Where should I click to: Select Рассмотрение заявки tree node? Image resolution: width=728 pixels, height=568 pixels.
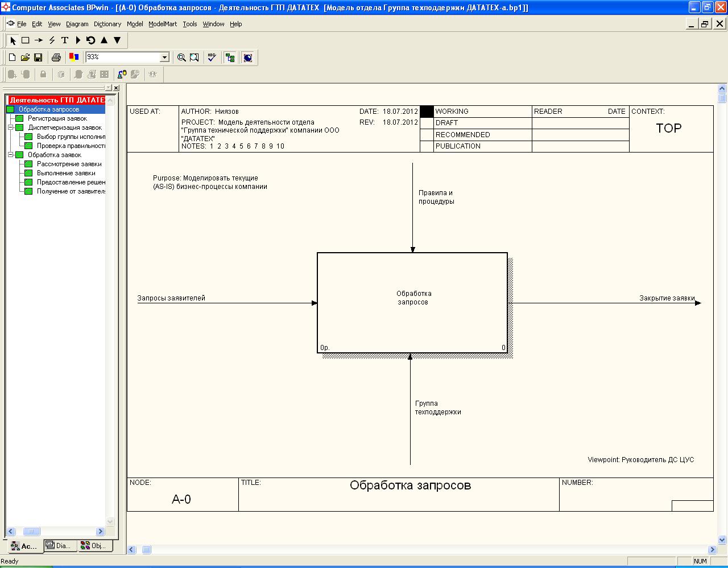69,164
